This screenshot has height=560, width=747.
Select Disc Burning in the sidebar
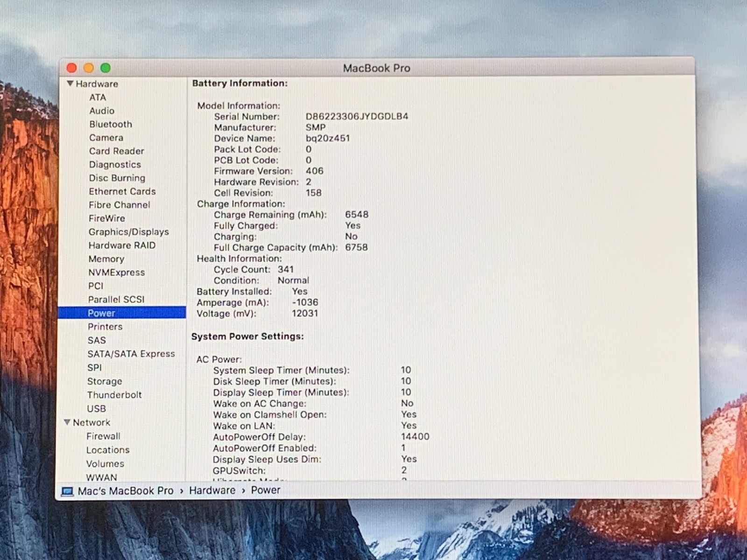117,178
